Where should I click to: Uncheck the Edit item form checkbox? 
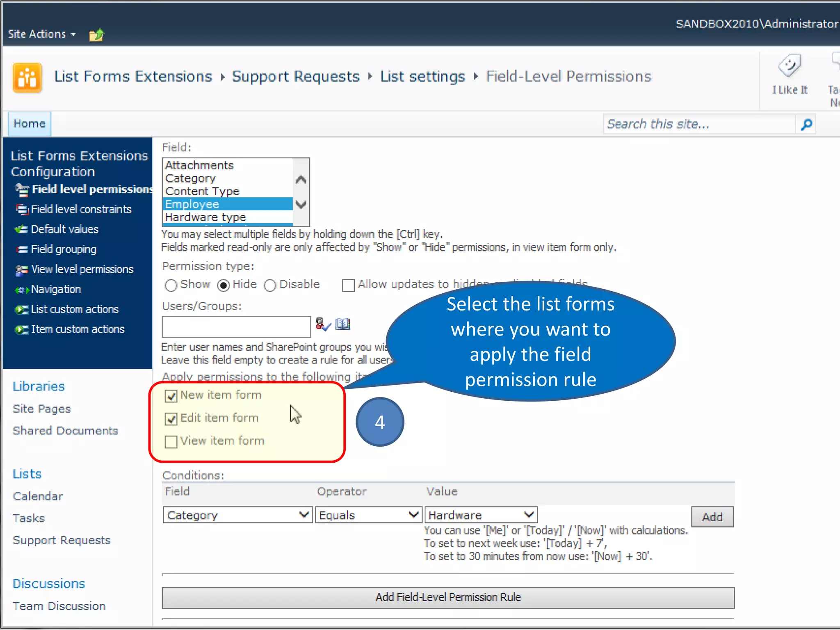[x=171, y=419]
